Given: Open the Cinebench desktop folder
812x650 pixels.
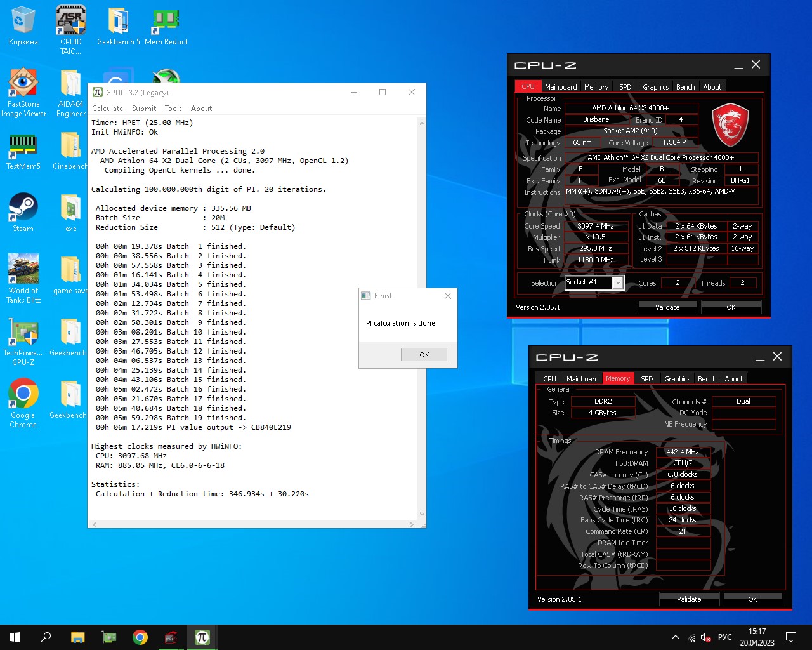Looking at the screenshot, I should tap(70, 151).
